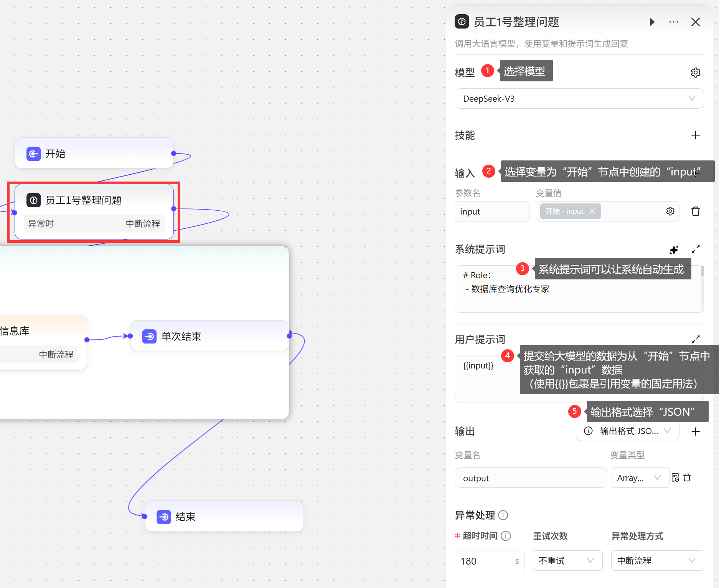Open model settings gear icon
719x588 pixels.
[695, 73]
